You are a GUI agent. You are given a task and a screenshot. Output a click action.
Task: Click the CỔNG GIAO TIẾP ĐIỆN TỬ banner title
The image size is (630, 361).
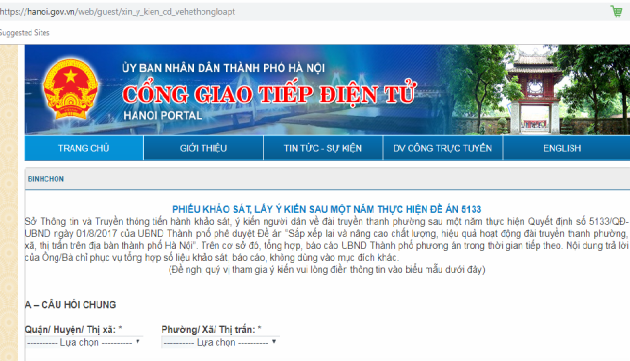(x=269, y=94)
